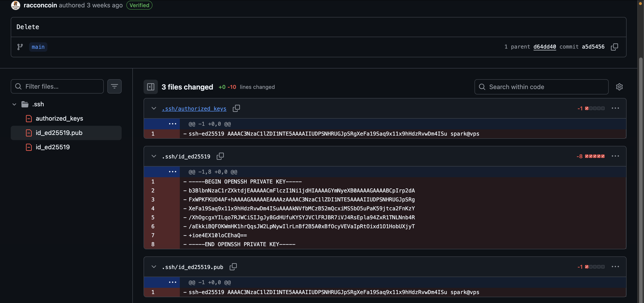Viewport: 644px width, 303px height.
Task: Click the Search within code field
Action: pyautogui.click(x=545, y=87)
